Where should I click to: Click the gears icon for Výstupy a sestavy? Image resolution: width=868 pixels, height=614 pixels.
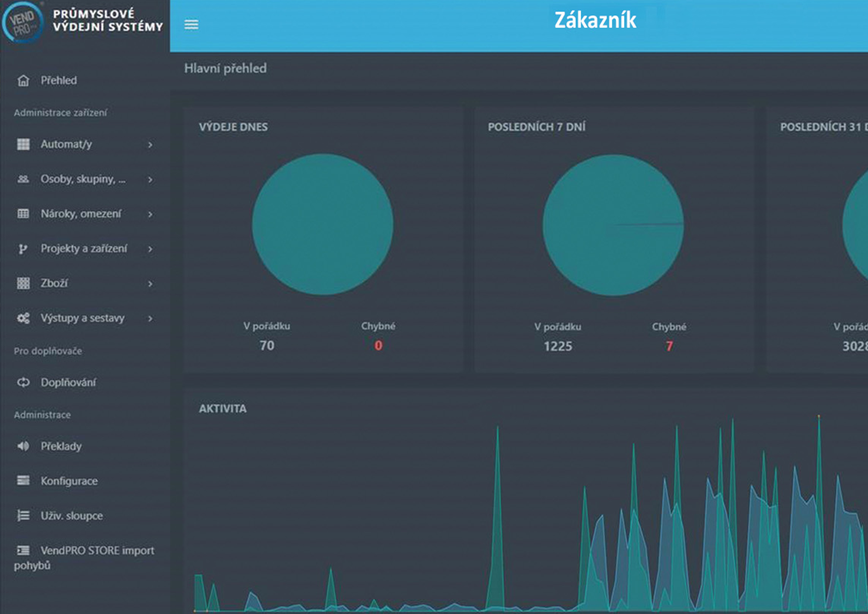pyautogui.click(x=23, y=318)
